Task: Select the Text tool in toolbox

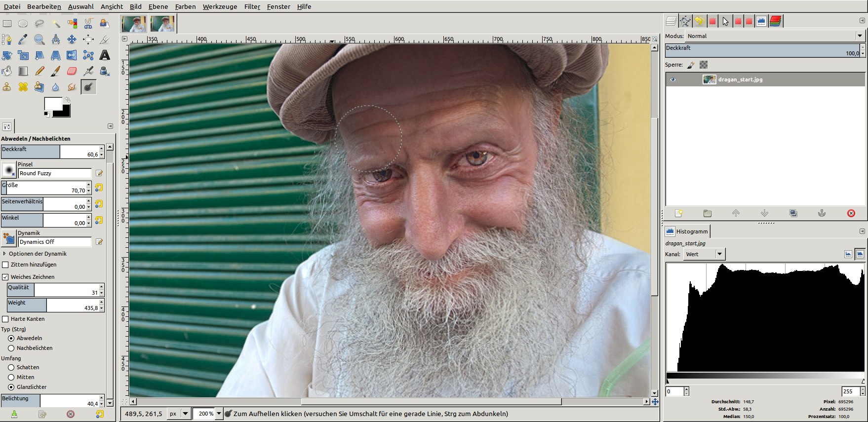Action: click(105, 55)
